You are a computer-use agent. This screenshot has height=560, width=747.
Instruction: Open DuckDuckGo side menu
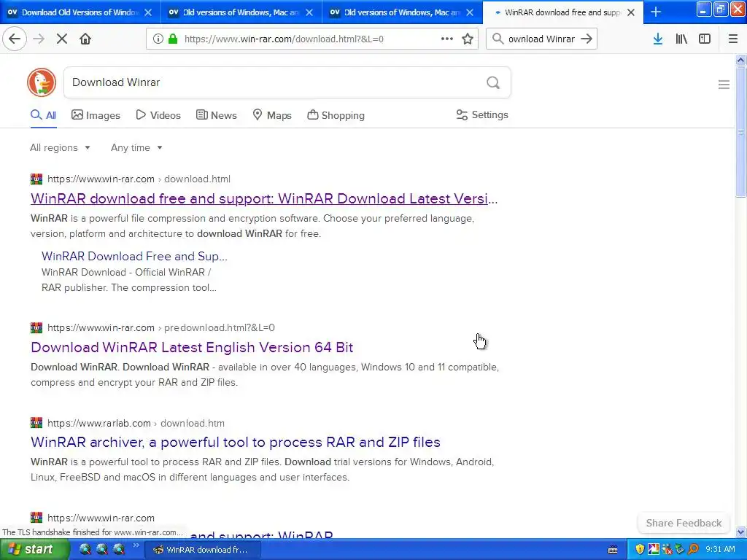pos(724,85)
